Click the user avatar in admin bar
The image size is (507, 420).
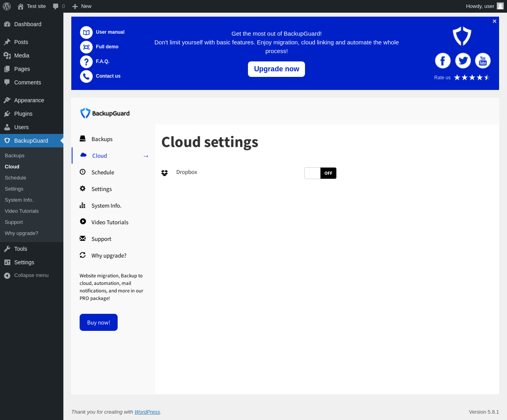500,6
